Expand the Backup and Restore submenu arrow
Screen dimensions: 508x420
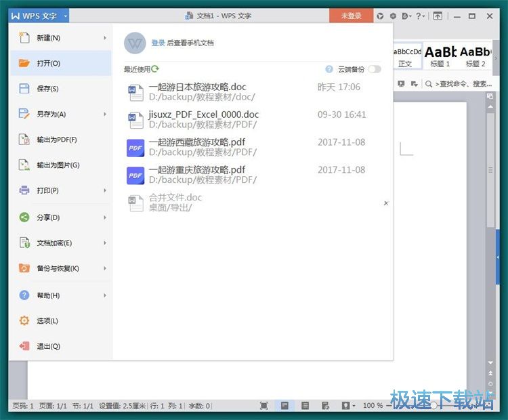point(105,268)
